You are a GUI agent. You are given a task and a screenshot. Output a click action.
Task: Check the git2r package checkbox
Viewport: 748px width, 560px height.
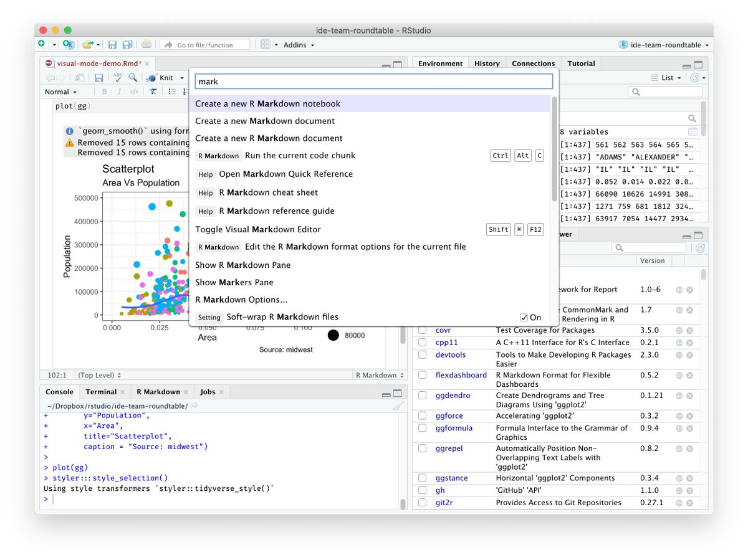click(x=422, y=503)
